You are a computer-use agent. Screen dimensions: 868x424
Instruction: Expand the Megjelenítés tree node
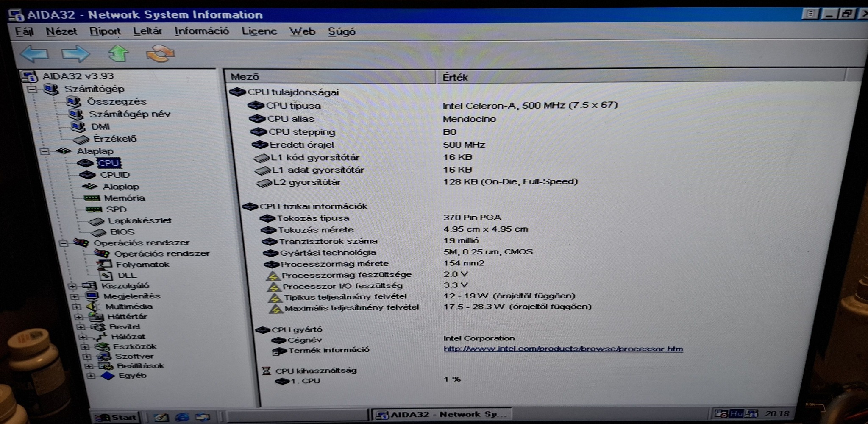click(x=75, y=296)
